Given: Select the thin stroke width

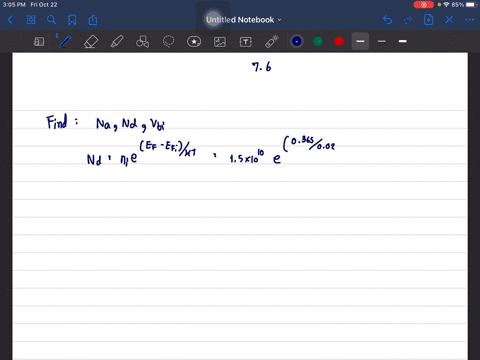Looking at the screenshot, I should [x=382, y=41].
